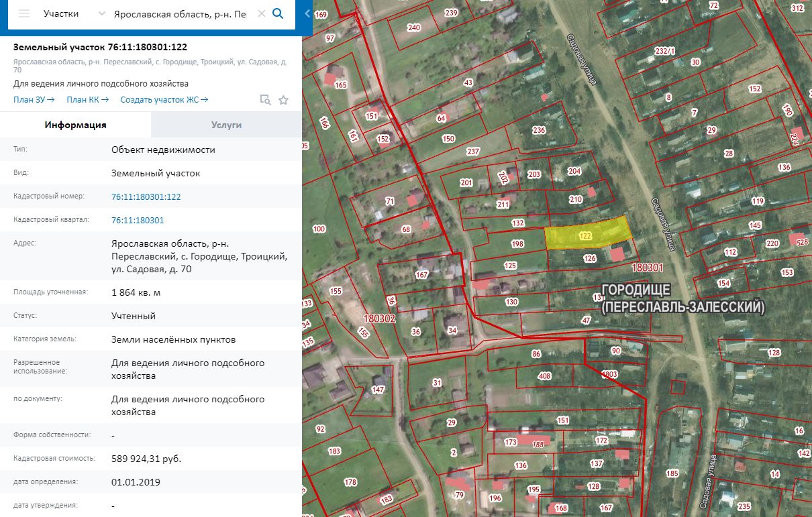Add parcel to favorites star

(283, 100)
